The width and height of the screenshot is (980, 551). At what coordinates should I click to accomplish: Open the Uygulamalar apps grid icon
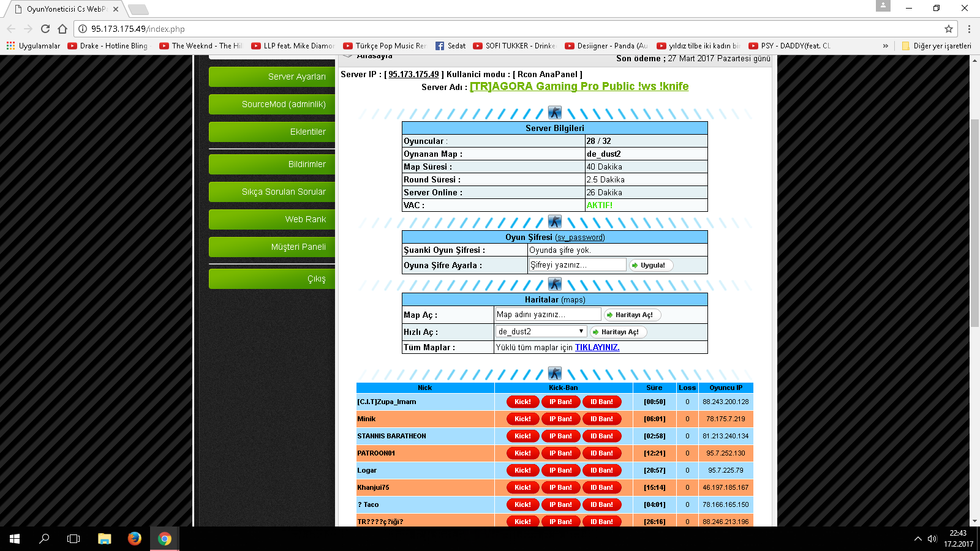coord(10,46)
